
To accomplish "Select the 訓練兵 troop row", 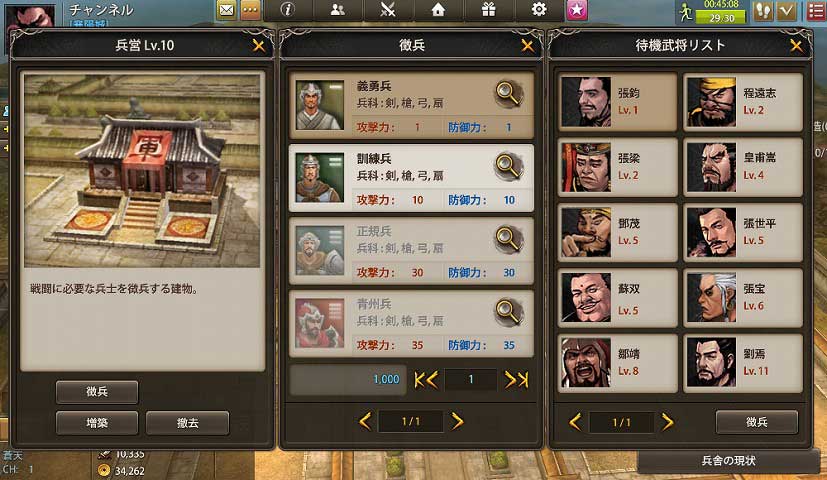I will 411,178.
